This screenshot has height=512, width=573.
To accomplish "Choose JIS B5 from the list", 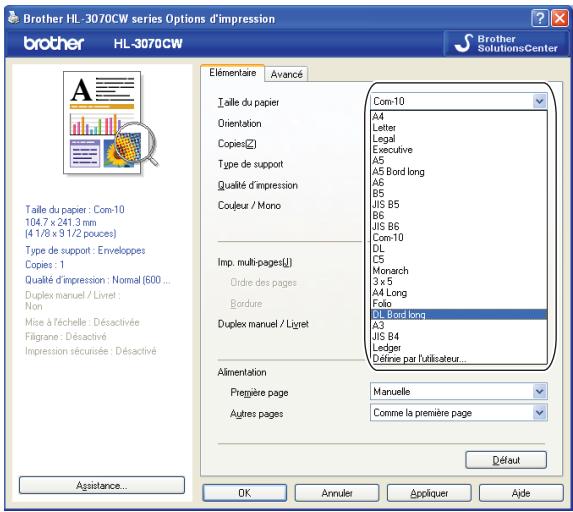I will pos(459,204).
